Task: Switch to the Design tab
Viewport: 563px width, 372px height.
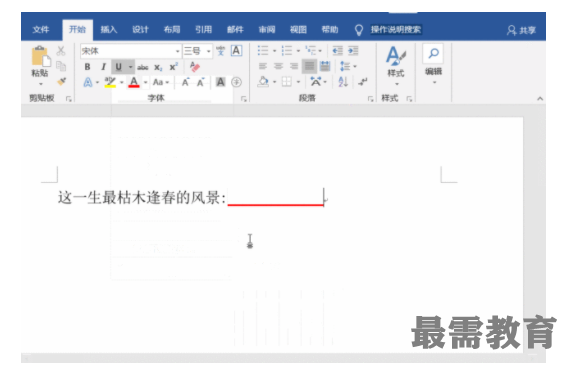Action: click(x=140, y=30)
